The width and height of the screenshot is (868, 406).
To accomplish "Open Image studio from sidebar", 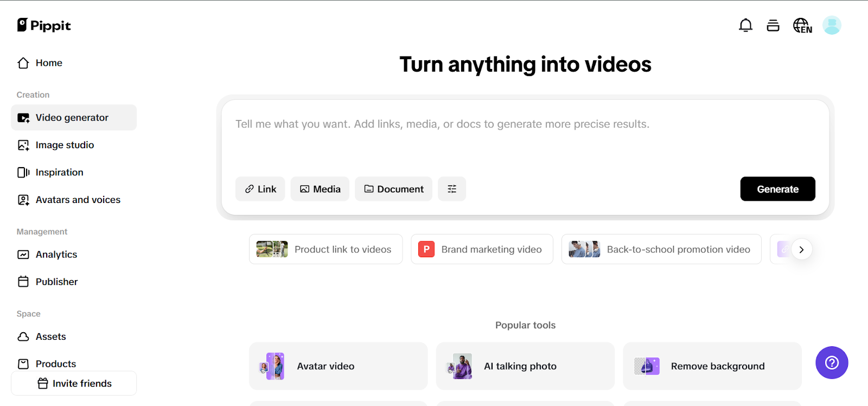I will tap(65, 145).
